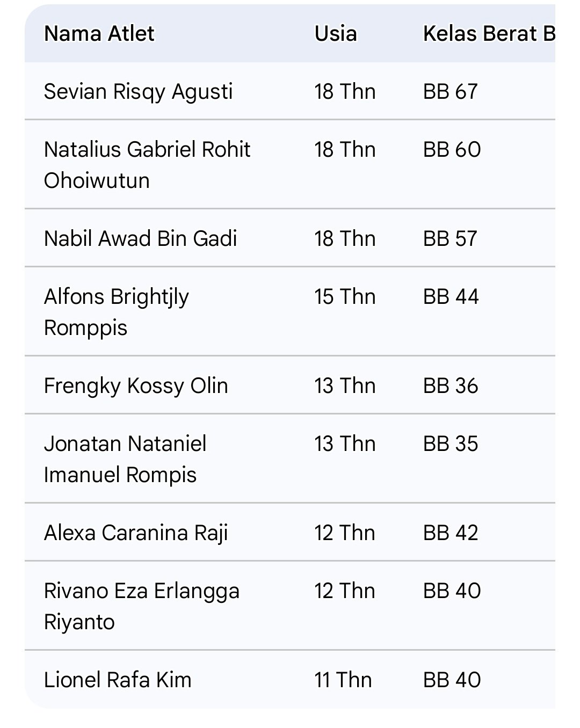Click the 11 Thn age cell

(x=343, y=680)
